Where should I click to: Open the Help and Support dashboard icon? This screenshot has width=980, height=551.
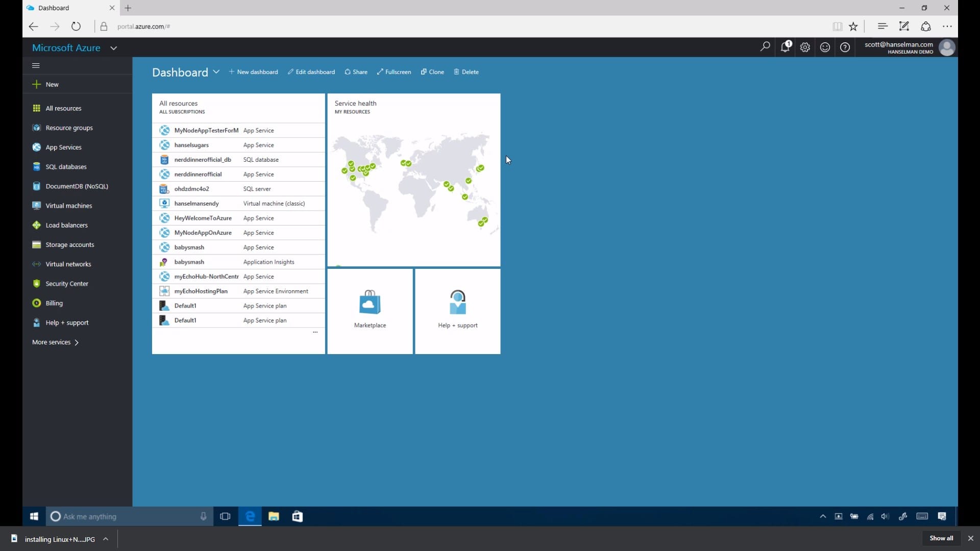point(458,310)
